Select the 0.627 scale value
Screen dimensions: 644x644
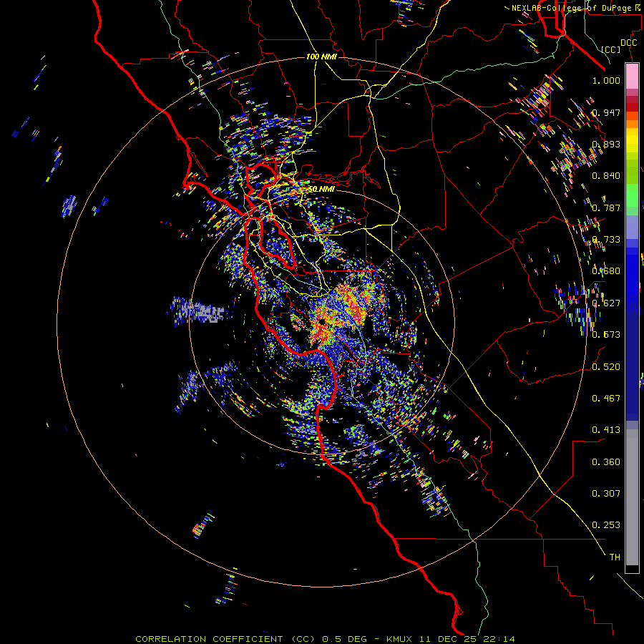coord(606,303)
